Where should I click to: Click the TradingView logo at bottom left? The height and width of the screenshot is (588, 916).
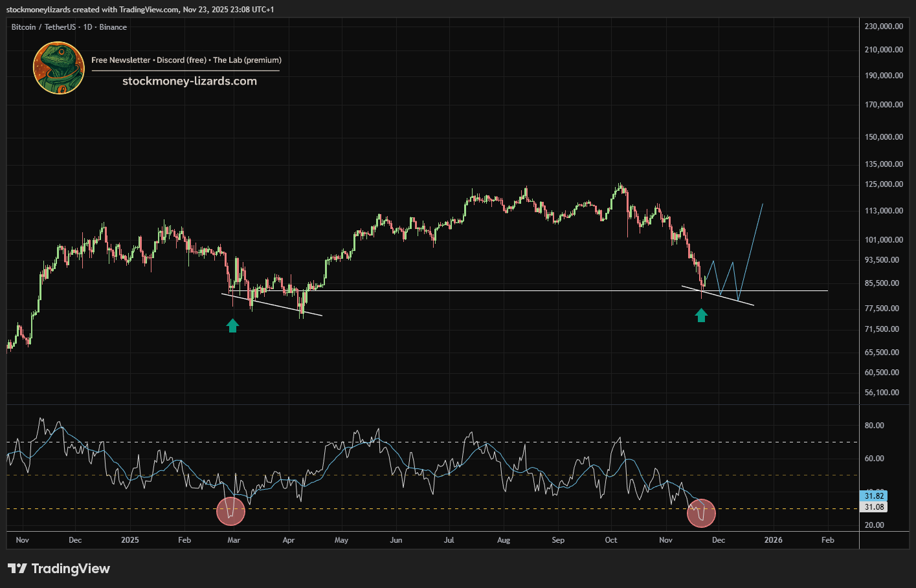[59, 569]
